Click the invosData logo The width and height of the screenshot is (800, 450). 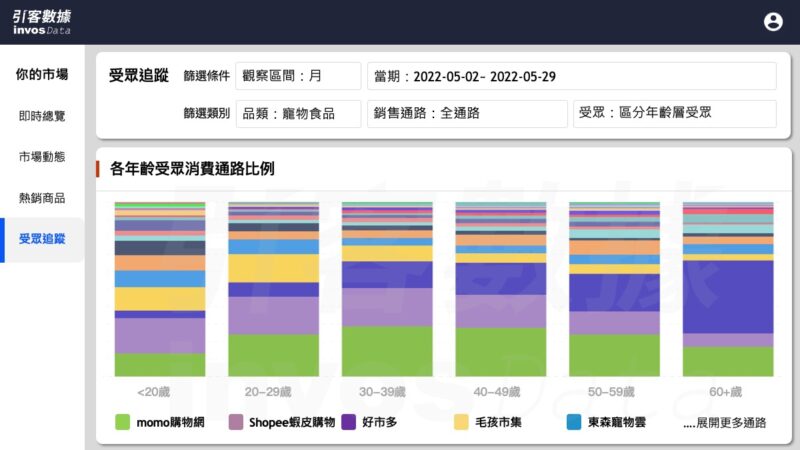(42, 22)
